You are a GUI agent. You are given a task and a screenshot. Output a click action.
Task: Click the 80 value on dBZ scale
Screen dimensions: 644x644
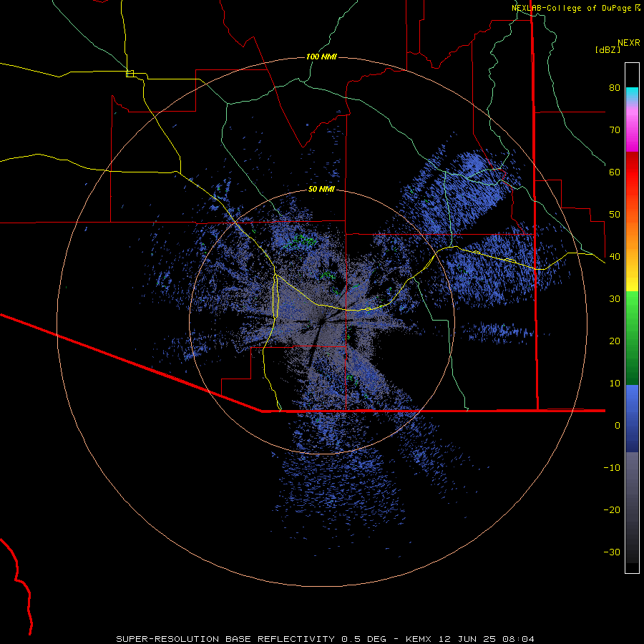[x=615, y=88]
